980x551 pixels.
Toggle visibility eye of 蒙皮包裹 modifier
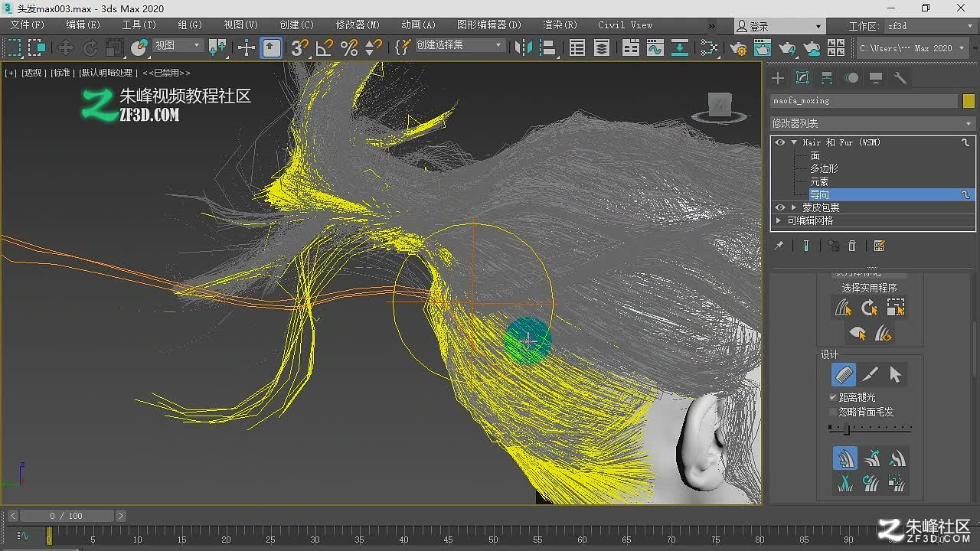(780, 207)
